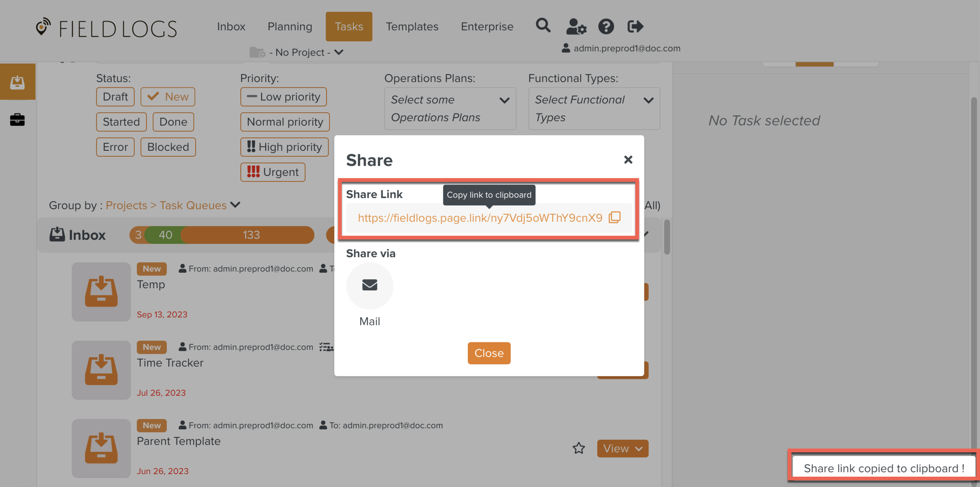Image resolution: width=980 pixels, height=487 pixels.
Task: Open the search magnifier icon
Action: tap(543, 26)
